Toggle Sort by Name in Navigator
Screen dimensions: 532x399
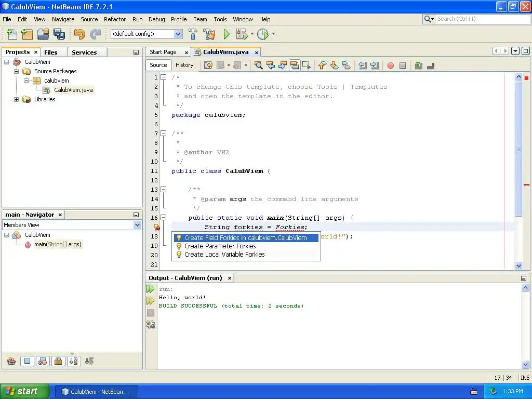[x=74, y=361]
